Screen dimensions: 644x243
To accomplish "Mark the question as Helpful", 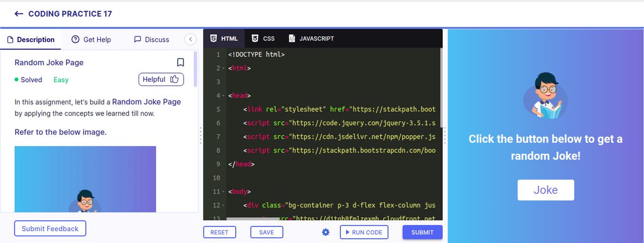I will pos(161,79).
